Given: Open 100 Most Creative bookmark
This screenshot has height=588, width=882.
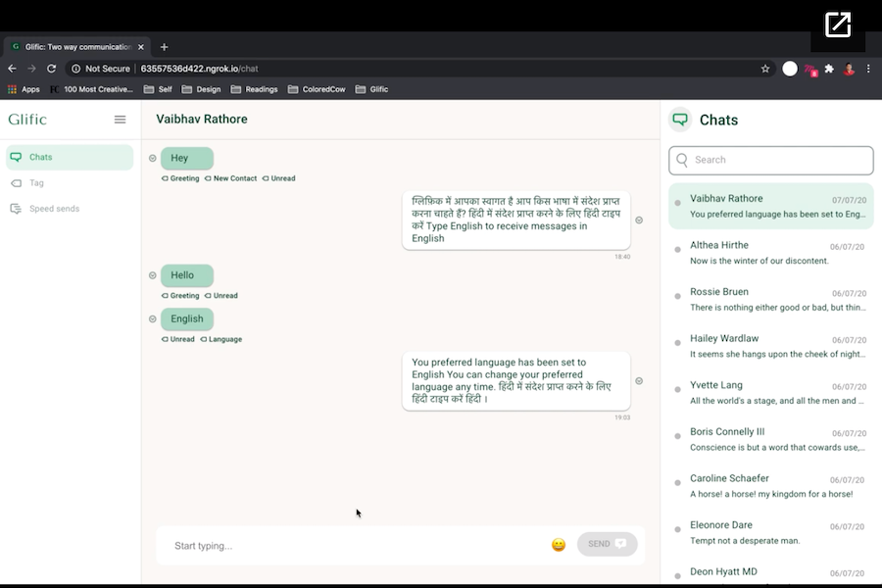Looking at the screenshot, I should (92, 89).
